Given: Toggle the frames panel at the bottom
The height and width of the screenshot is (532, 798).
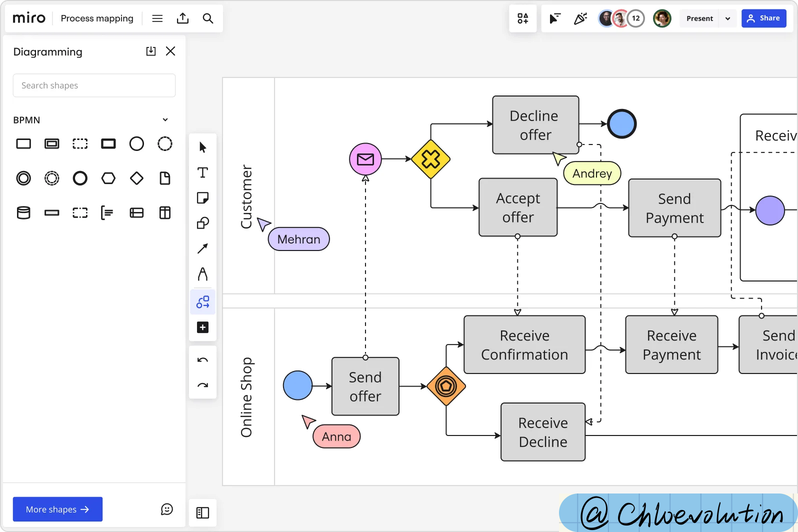Looking at the screenshot, I should (202, 513).
